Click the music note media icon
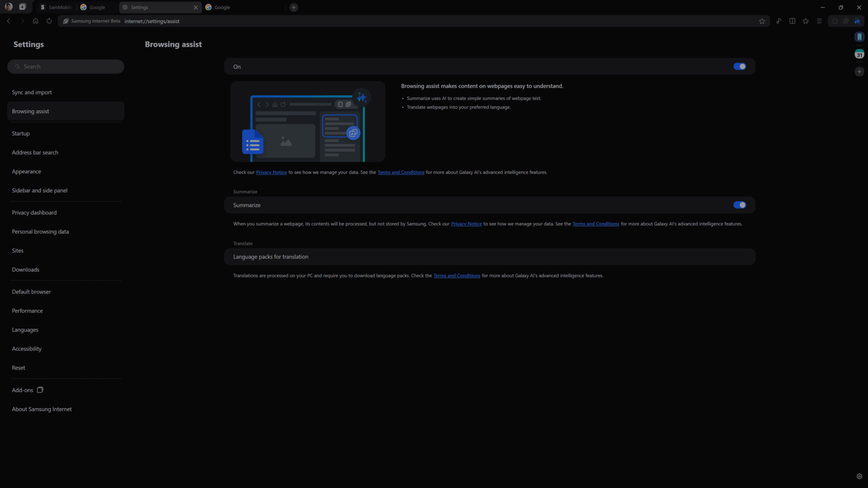The image size is (868, 488). (x=778, y=21)
